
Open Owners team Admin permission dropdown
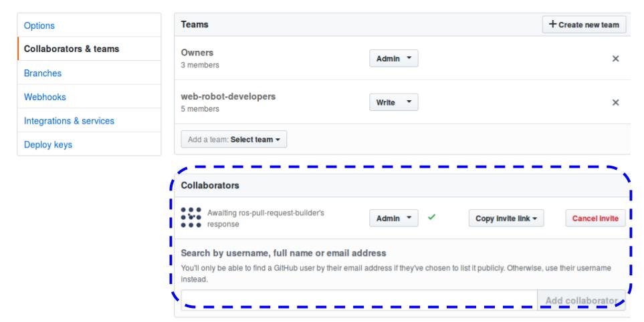393,59
